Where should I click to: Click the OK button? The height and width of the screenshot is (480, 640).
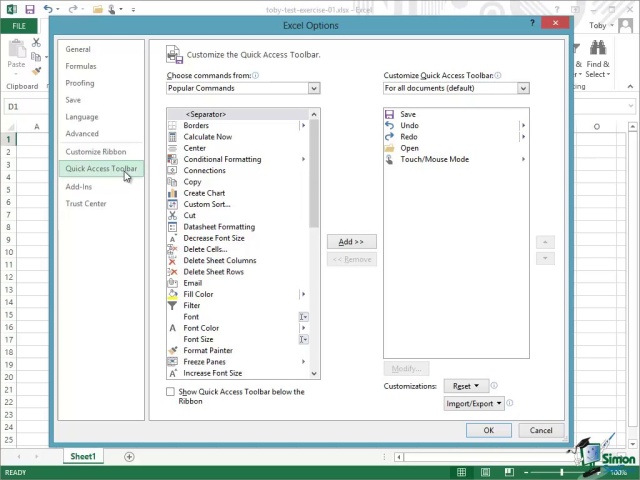pos(489,430)
